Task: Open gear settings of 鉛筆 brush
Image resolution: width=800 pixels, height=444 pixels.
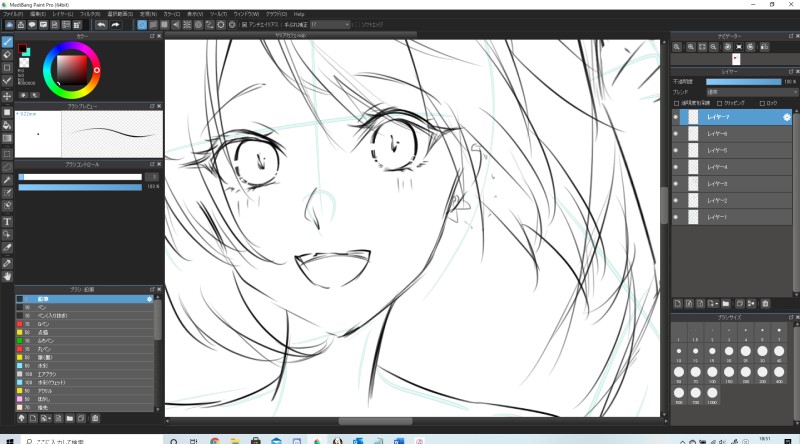Action: tap(149, 299)
